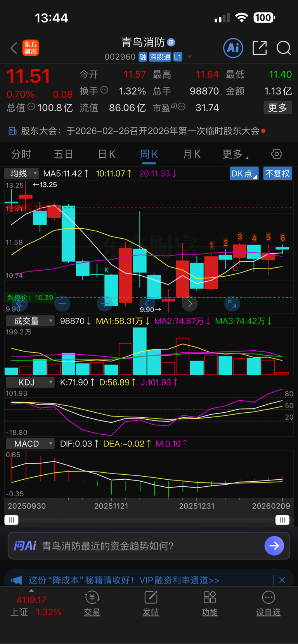This screenshot has width=298, height=644.
Task: Tap the 金额 1.13亿 value
Action: coord(278,91)
